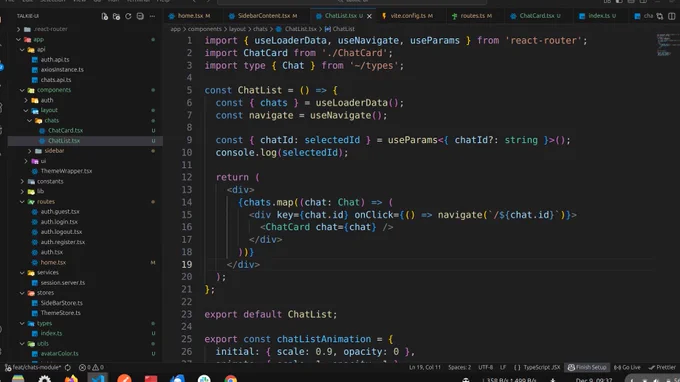Click 'layout' in the breadcrumb path
The image size is (680, 382).
coord(237,29)
